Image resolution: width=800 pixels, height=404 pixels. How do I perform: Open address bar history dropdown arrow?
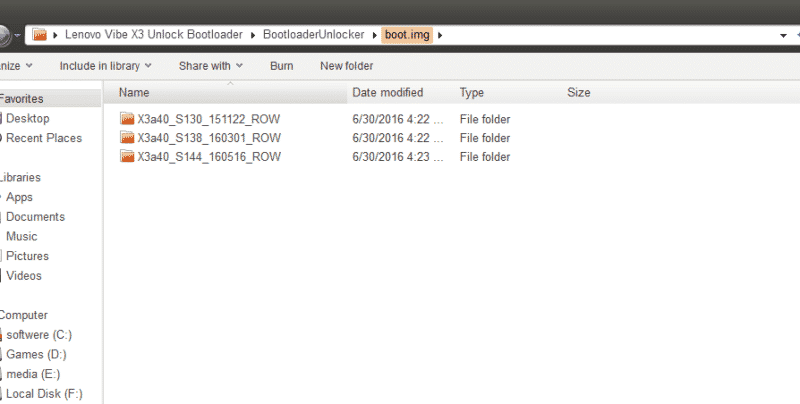(x=783, y=36)
